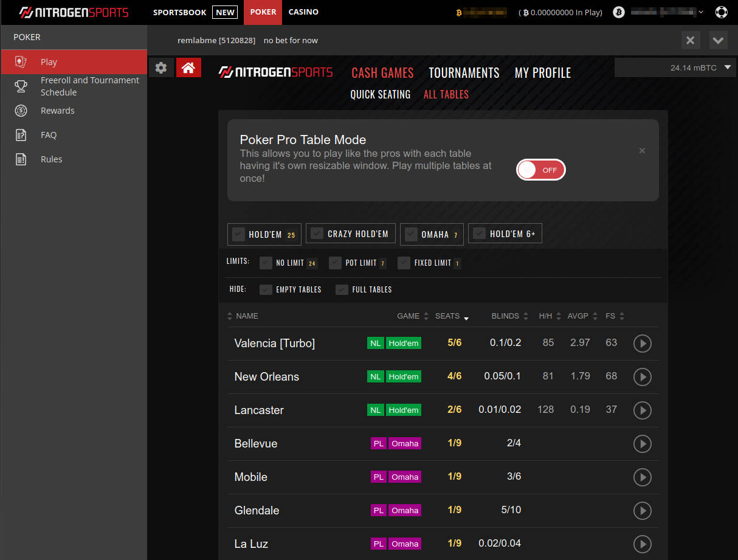Image resolution: width=738 pixels, height=560 pixels.
Task: Click the Nitrogen Sports poker lobby logo
Action: point(275,72)
